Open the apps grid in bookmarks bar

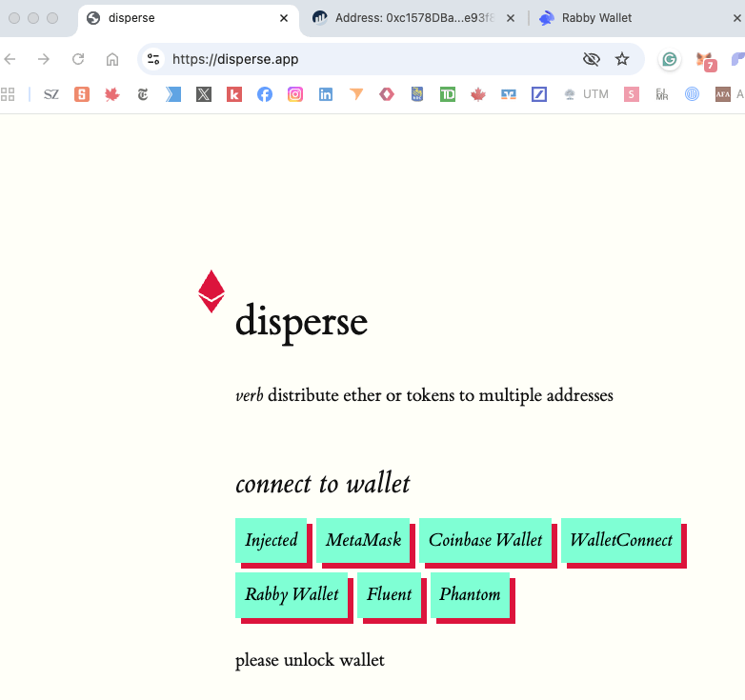click(8, 94)
